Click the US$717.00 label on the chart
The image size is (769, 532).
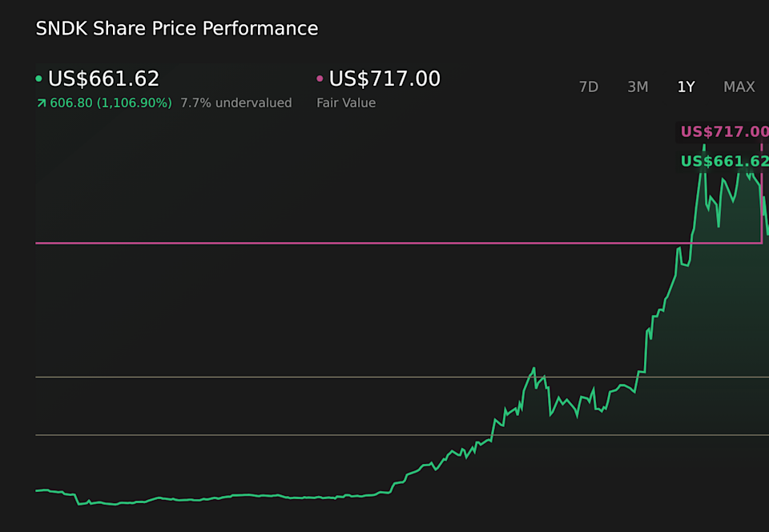[x=723, y=131]
